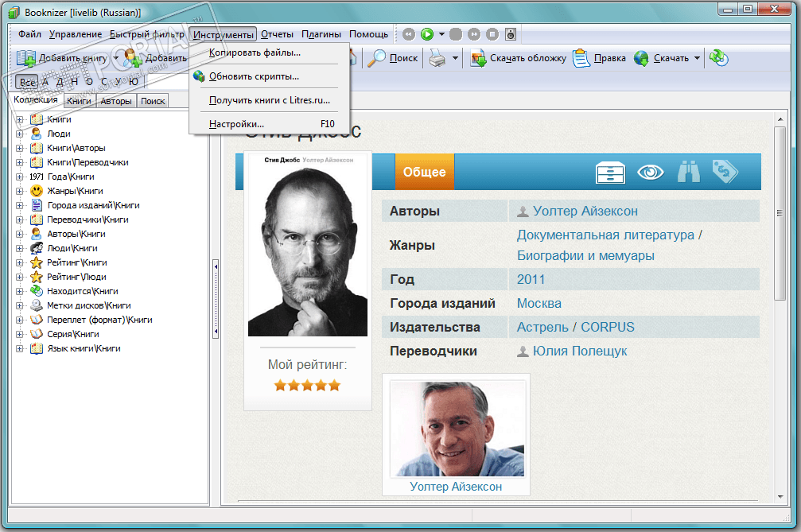This screenshot has width=801, height=532.
Task: Click the document icon of Города изданий\Книги
Action: tap(37, 205)
